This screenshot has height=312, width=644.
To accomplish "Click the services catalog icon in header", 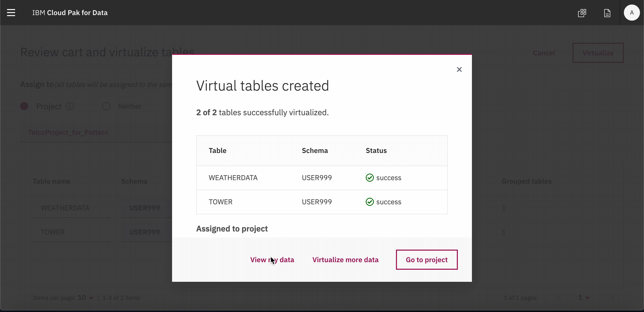I will (582, 13).
